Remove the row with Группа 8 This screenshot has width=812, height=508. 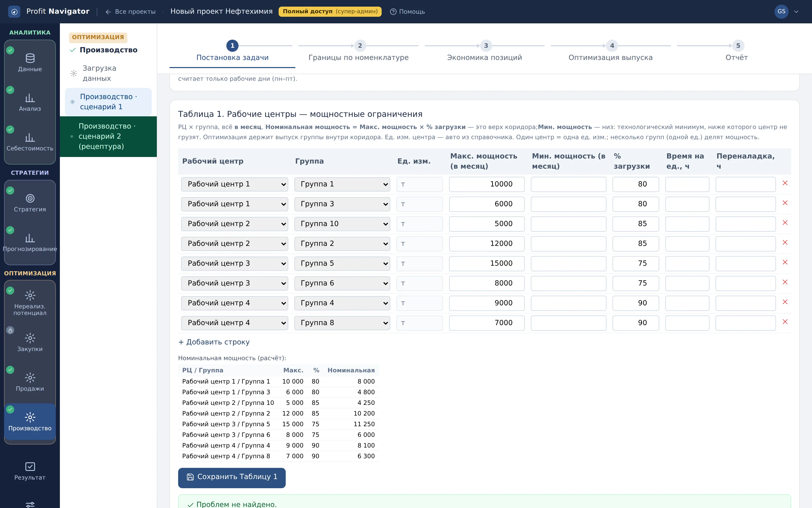pos(785,322)
